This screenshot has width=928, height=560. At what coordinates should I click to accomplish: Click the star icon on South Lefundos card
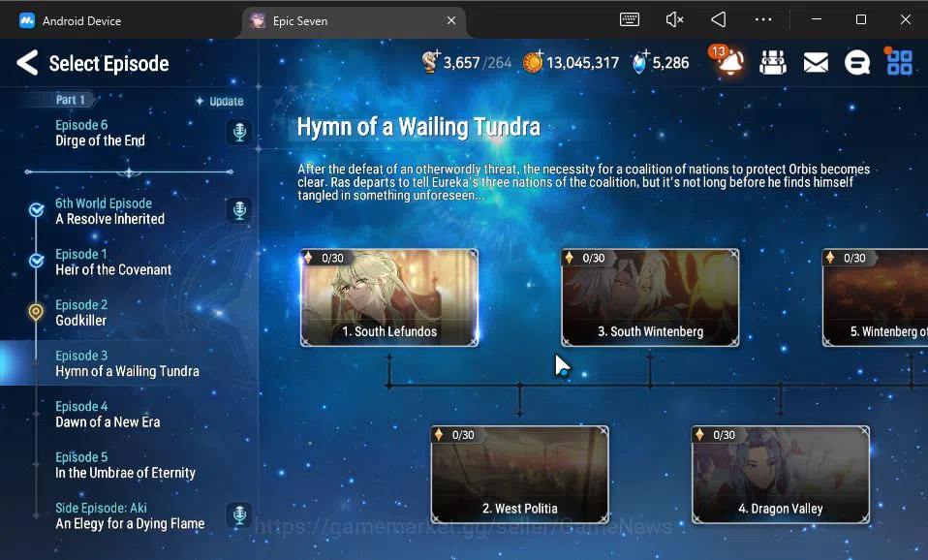tap(308, 258)
